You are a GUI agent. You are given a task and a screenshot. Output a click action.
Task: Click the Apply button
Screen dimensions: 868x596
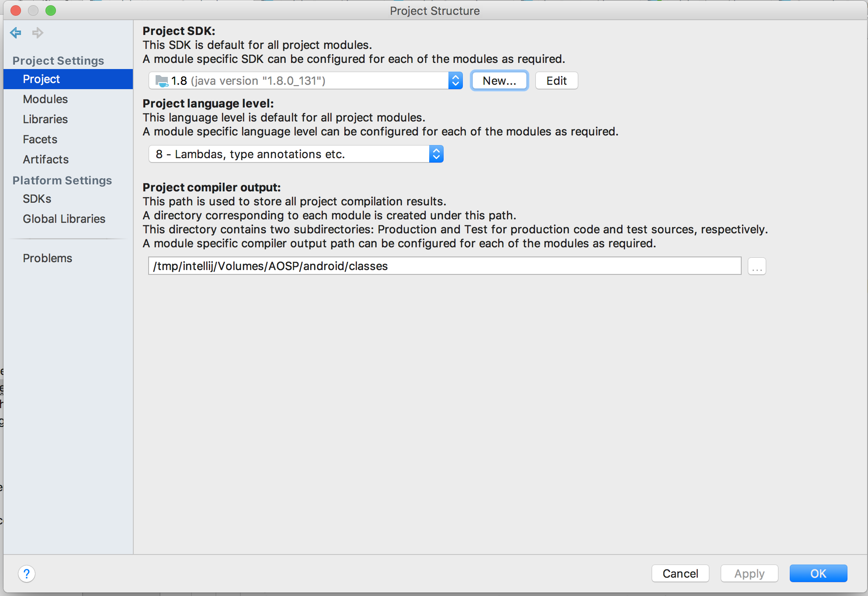[x=749, y=573]
